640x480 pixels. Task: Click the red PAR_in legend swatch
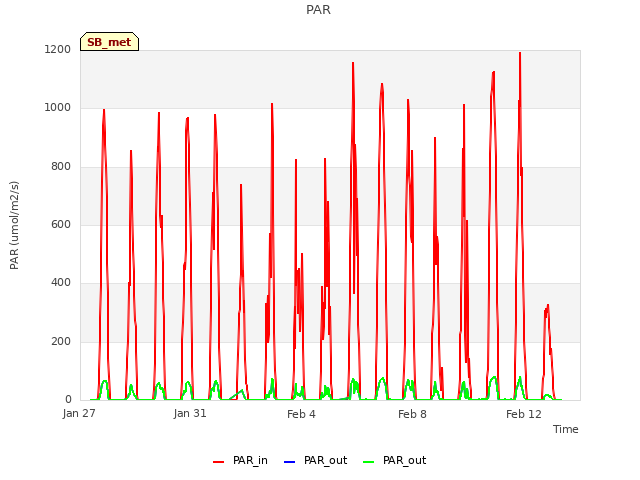[219, 462]
